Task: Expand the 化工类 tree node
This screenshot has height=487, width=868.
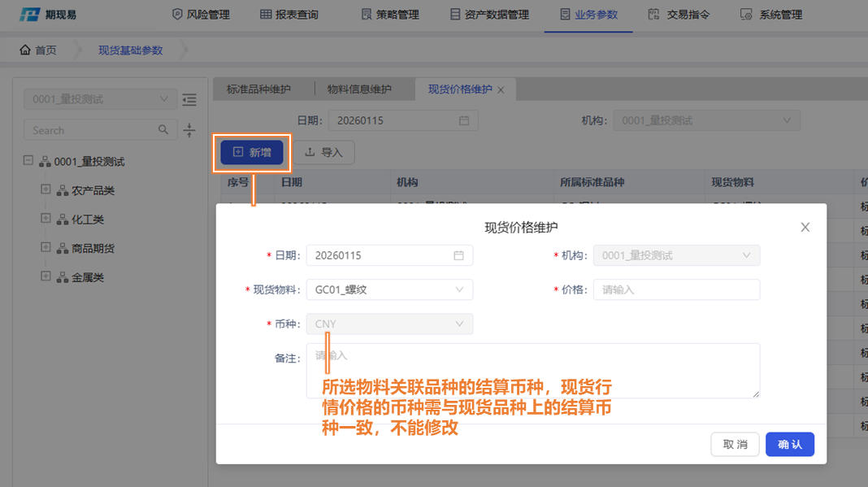Action: 46,219
